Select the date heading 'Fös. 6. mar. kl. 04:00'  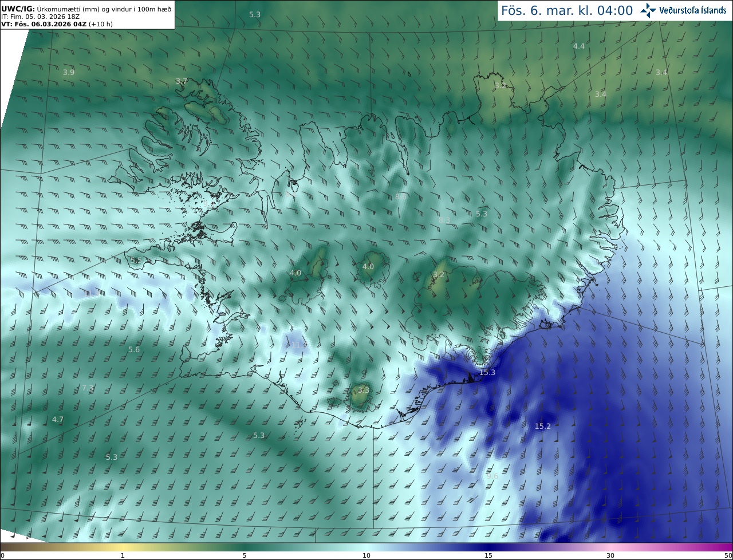pos(566,11)
